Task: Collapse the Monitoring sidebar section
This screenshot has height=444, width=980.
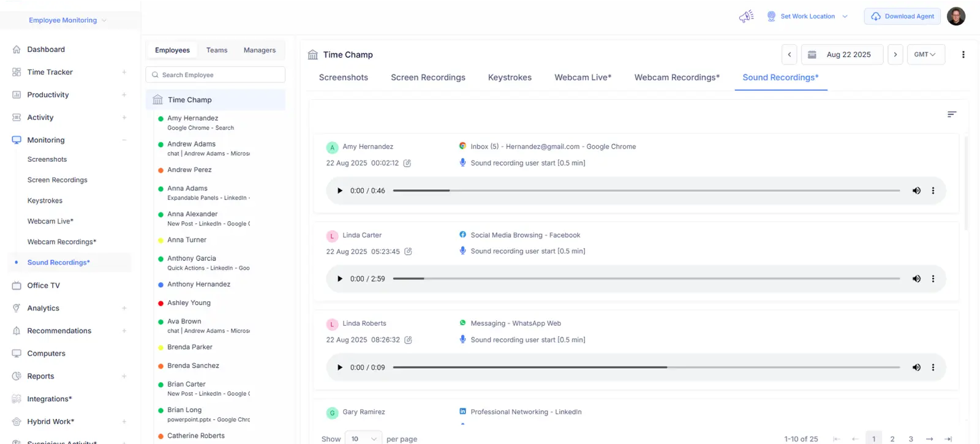Action: click(124, 140)
